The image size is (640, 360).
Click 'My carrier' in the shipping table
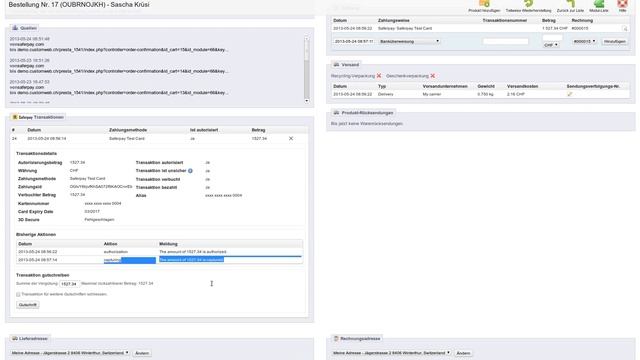(x=432, y=94)
